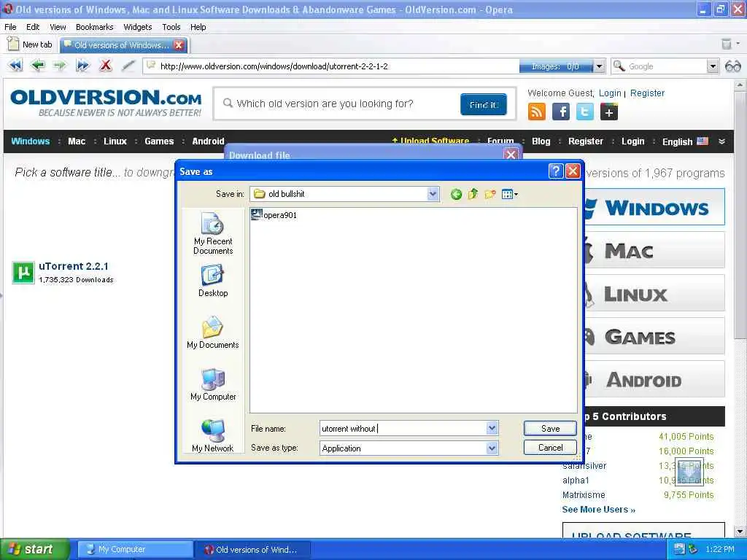Open the Widgets menu

[x=138, y=27]
